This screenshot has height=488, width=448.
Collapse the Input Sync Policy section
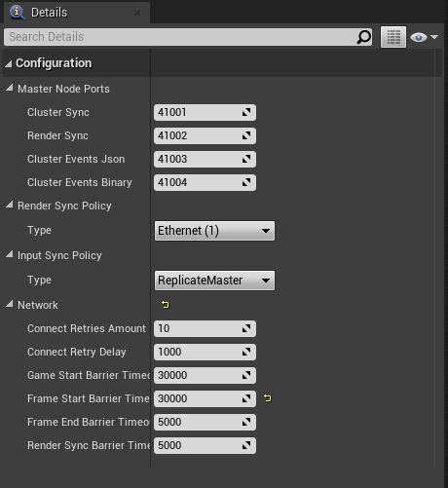pos(9,254)
